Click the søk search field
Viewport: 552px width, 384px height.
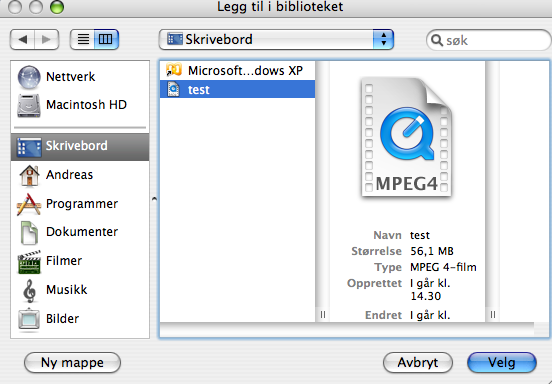click(x=489, y=40)
